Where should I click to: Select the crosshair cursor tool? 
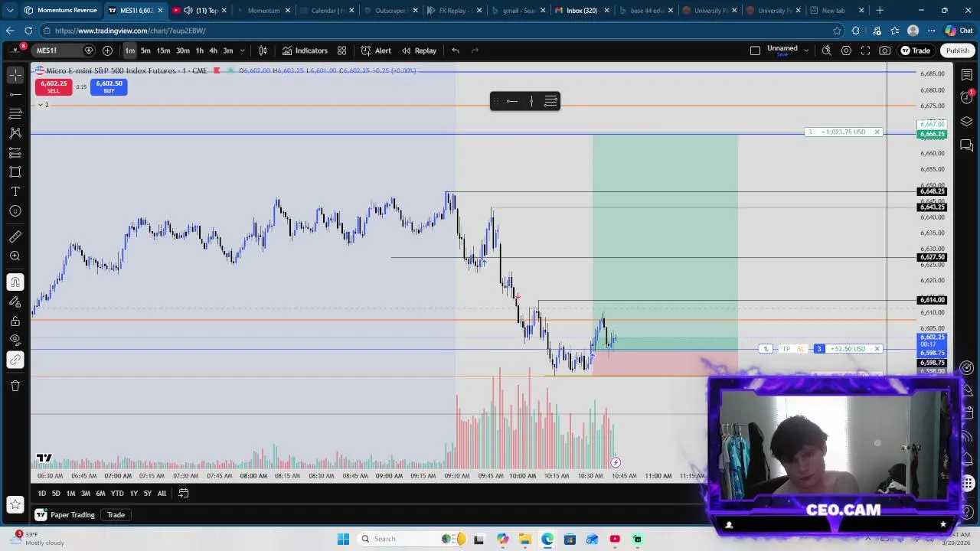[15, 75]
